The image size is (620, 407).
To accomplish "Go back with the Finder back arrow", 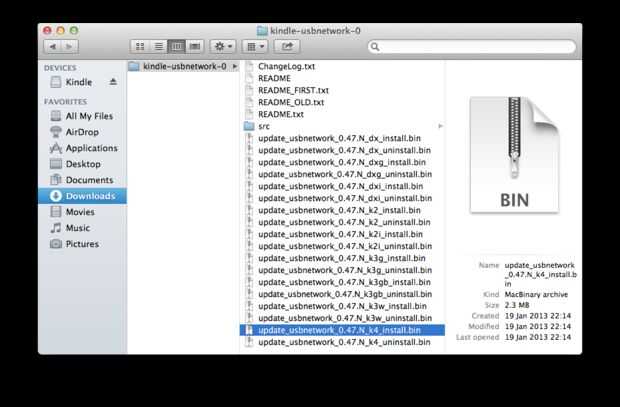I will click(x=52, y=47).
